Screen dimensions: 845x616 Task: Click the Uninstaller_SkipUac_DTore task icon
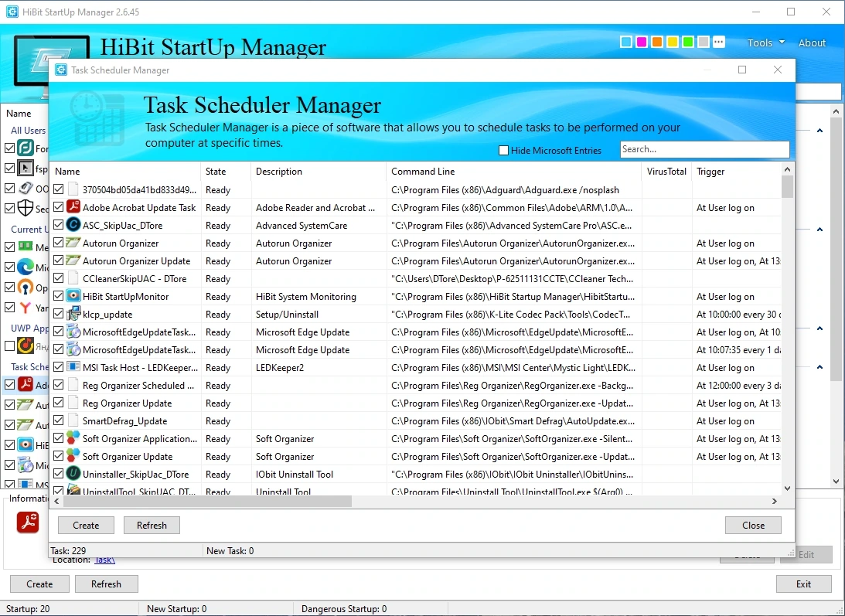click(x=73, y=474)
